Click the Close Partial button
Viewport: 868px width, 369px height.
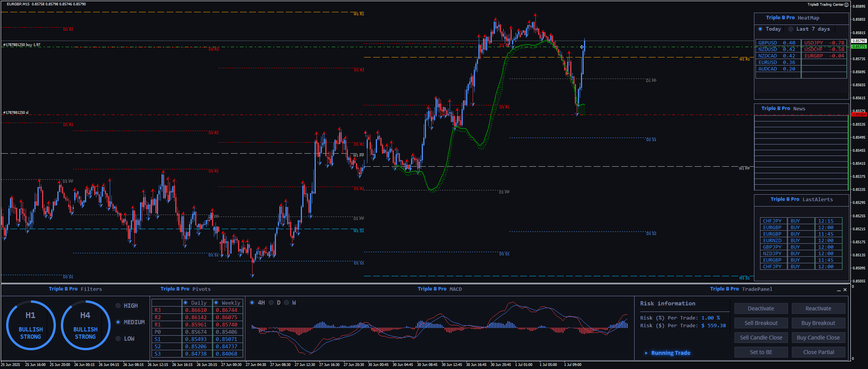pyautogui.click(x=818, y=352)
